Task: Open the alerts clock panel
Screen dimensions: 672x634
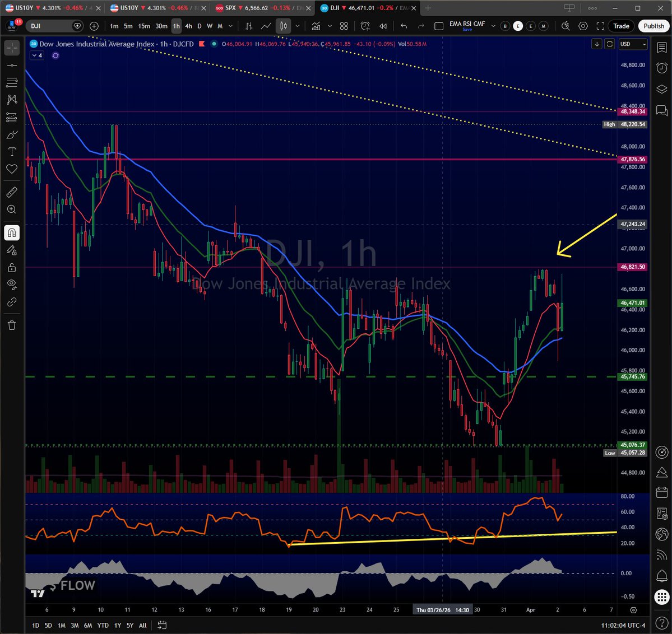Action: pyautogui.click(x=662, y=68)
